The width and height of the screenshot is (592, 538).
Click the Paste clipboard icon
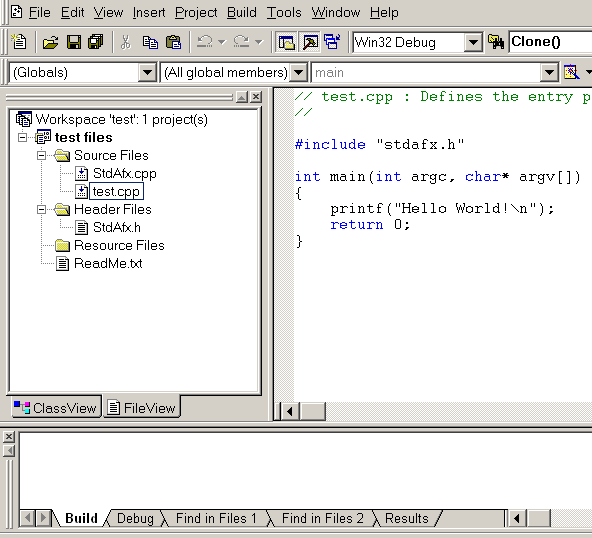(173, 42)
